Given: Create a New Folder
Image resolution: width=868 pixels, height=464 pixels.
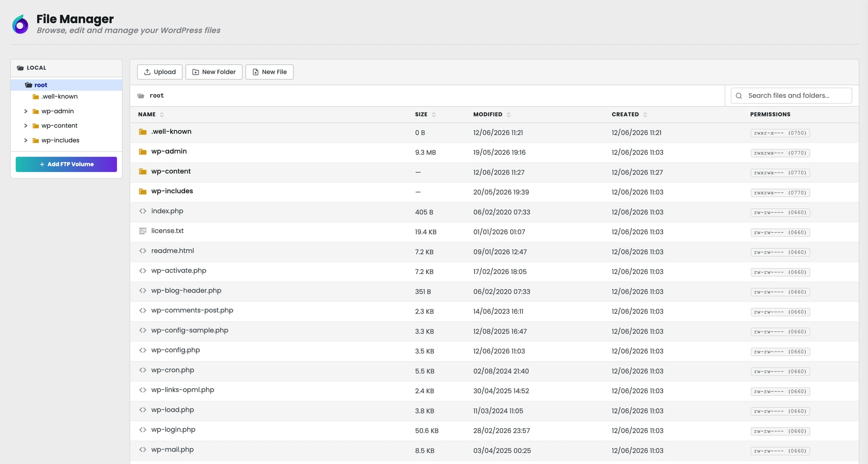Looking at the screenshot, I should (214, 72).
